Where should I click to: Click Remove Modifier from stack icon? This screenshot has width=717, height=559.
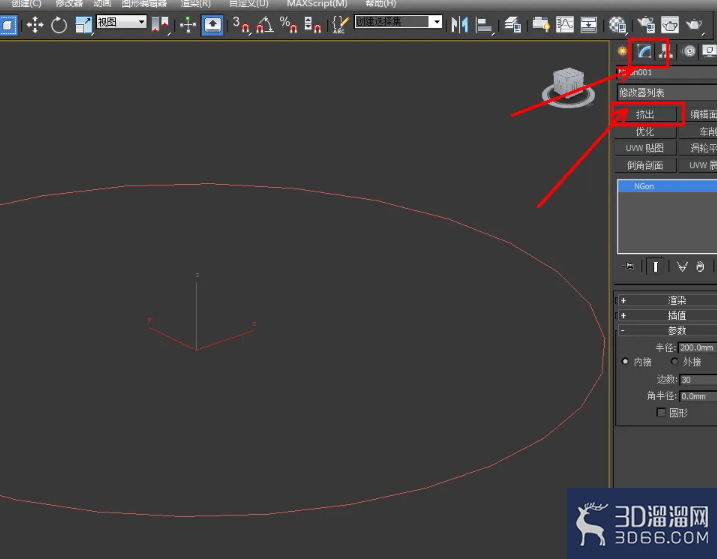(x=701, y=266)
